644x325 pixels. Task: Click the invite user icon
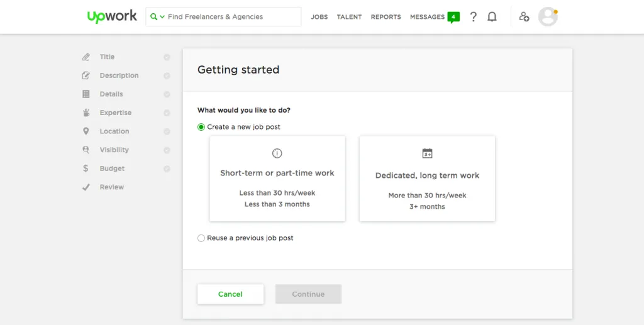point(524,16)
